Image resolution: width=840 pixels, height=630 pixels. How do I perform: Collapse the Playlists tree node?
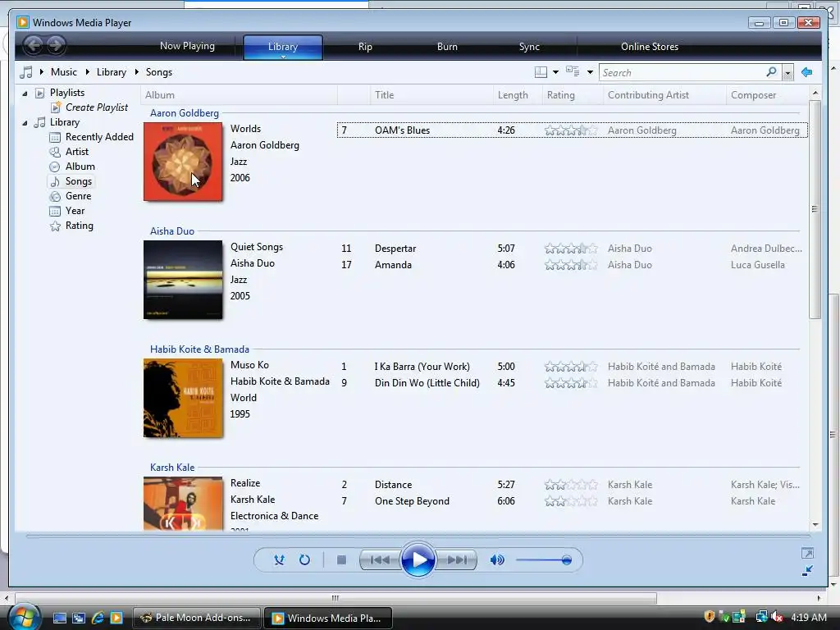25,94
